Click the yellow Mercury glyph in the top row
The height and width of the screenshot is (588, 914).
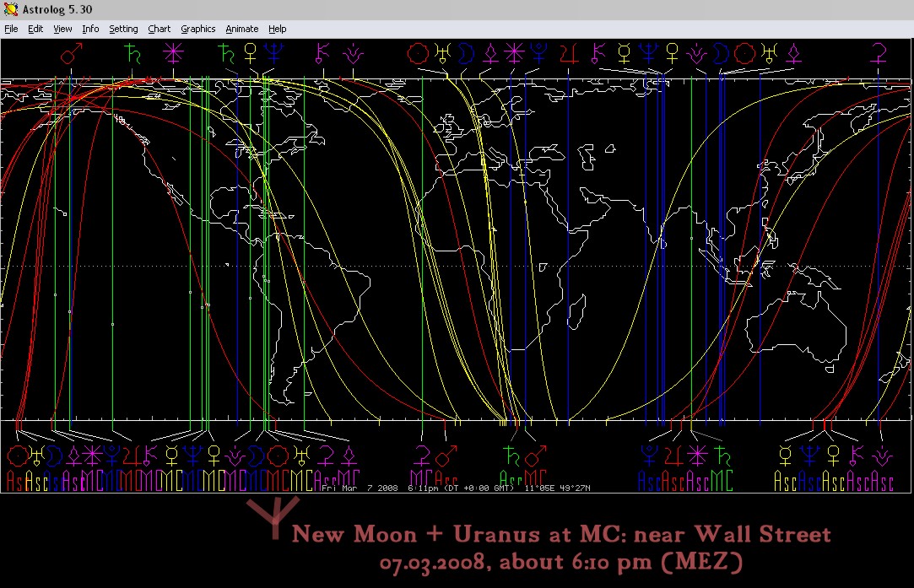click(x=624, y=54)
